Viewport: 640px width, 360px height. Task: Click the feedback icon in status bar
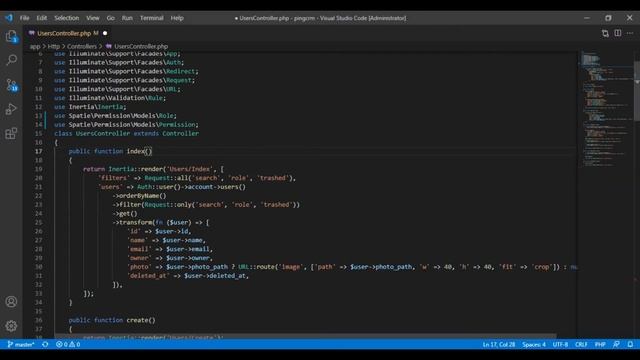[x=616, y=344]
